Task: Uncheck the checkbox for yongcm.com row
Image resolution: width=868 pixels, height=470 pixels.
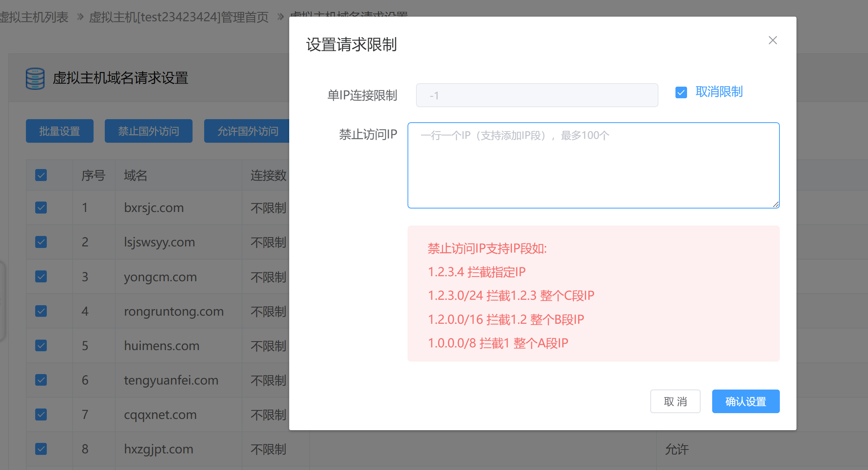Action: coord(41,277)
